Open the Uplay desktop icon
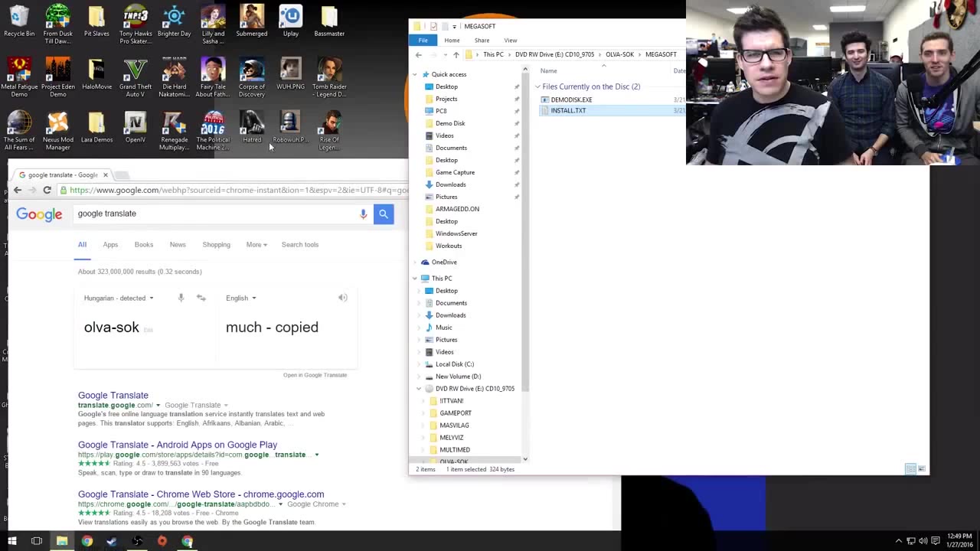 pos(290,21)
